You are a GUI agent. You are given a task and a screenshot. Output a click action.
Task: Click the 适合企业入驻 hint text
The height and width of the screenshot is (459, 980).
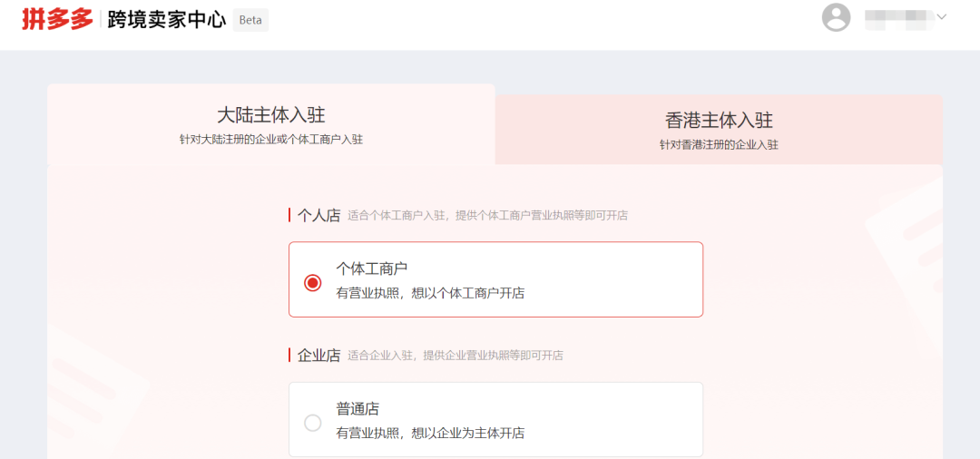455,356
